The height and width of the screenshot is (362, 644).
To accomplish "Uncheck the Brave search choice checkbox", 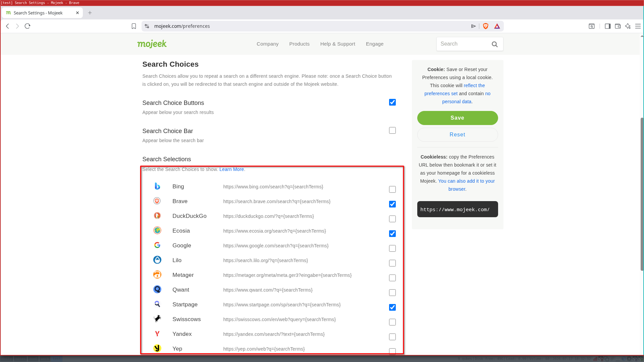I will [x=392, y=204].
